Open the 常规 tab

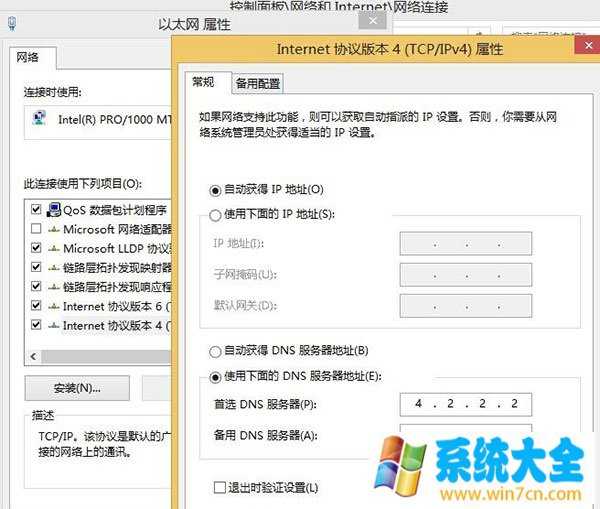coord(203,82)
